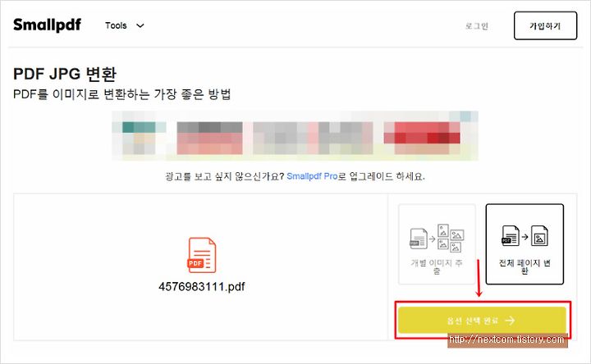This screenshot has height=364, width=591.
Task: Click the white arrow icon on the yellow button
Action: coord(510,321)
